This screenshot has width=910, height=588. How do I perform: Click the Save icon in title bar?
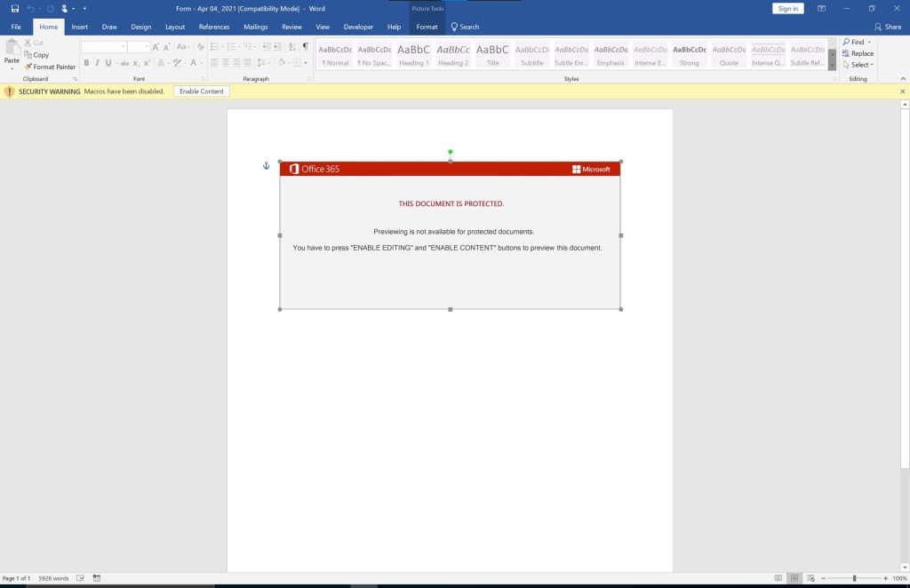point(15,9)
